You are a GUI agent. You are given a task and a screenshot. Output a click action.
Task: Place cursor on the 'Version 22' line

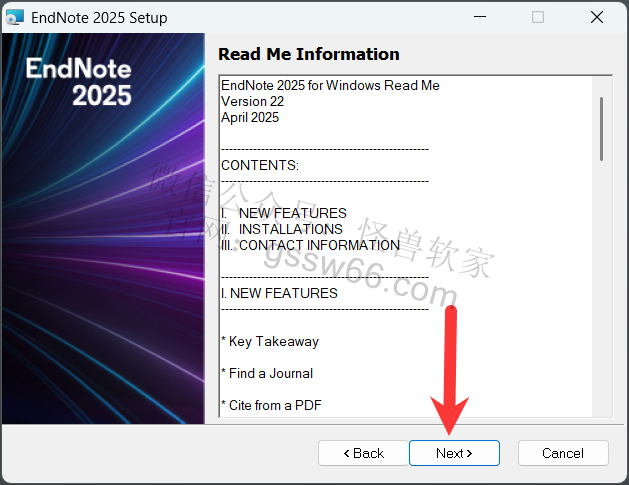[252, 101]
